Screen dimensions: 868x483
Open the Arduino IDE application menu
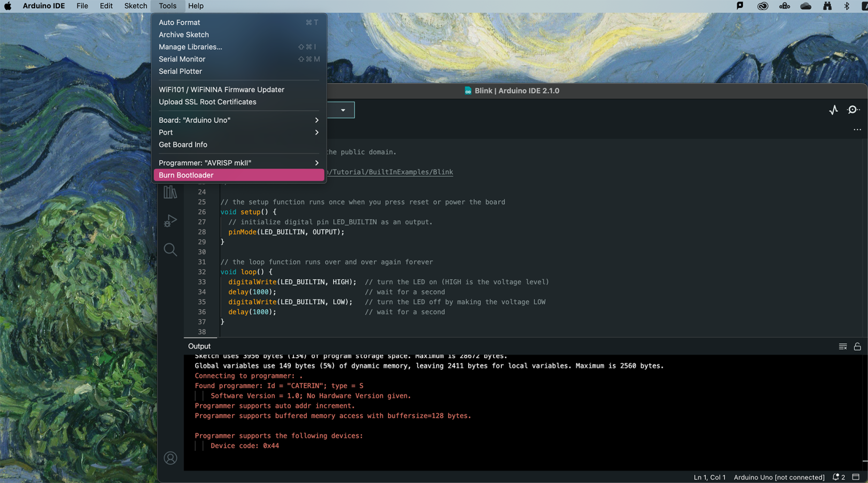click(43, 6)
